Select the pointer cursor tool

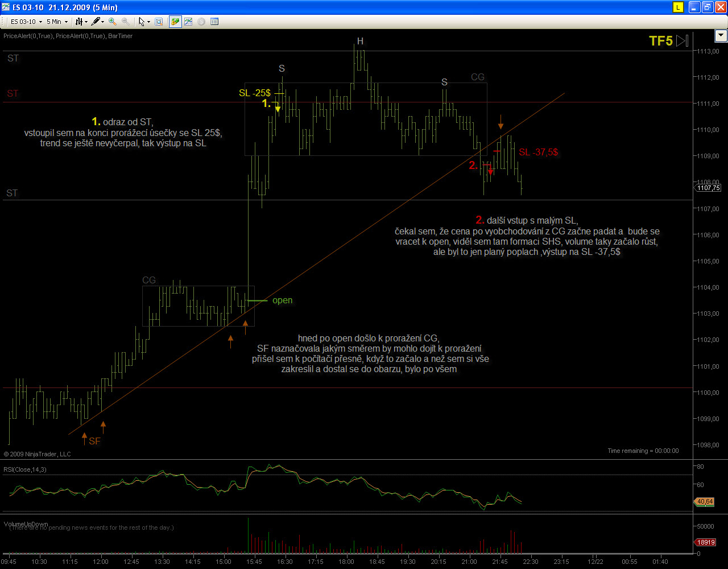click(x=142, y=22)
